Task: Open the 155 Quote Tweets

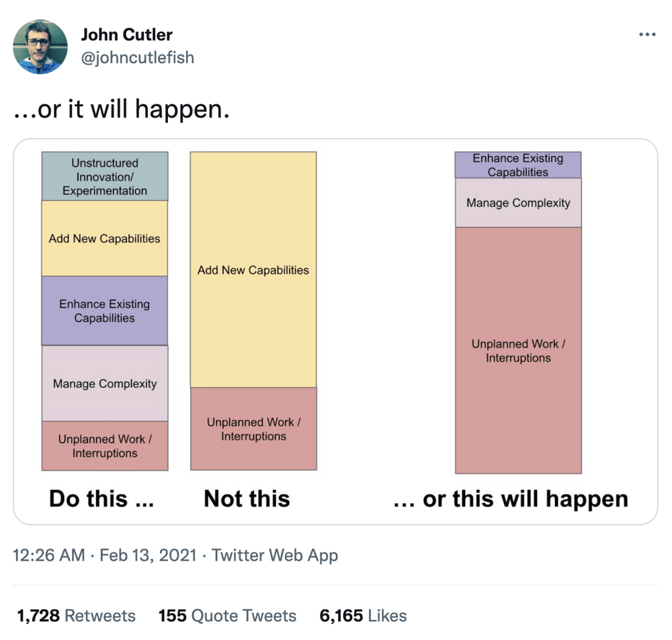Action: click(227, 615)
